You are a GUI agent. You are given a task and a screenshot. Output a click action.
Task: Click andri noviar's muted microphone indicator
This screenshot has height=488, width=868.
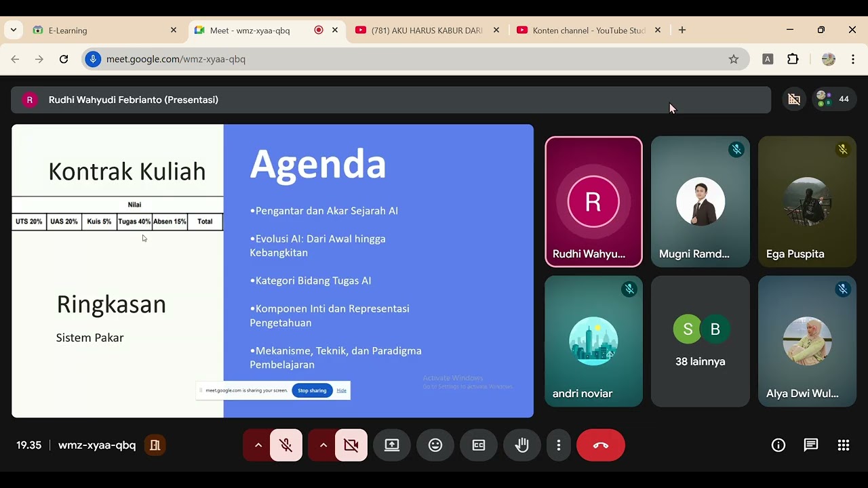coord(629,289)
